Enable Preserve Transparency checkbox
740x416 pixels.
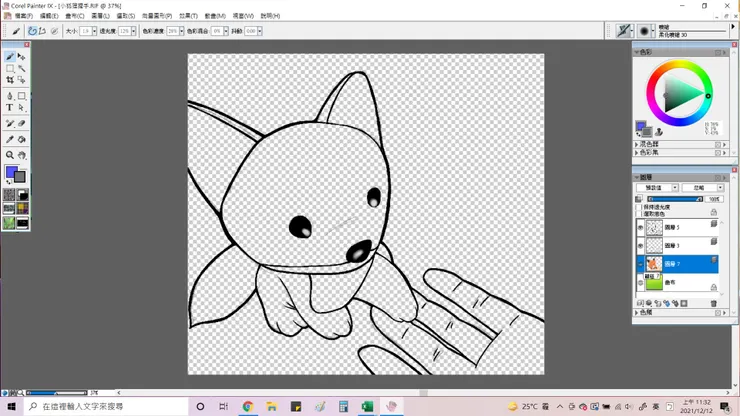pyautogui.click(x=639, y=207)
